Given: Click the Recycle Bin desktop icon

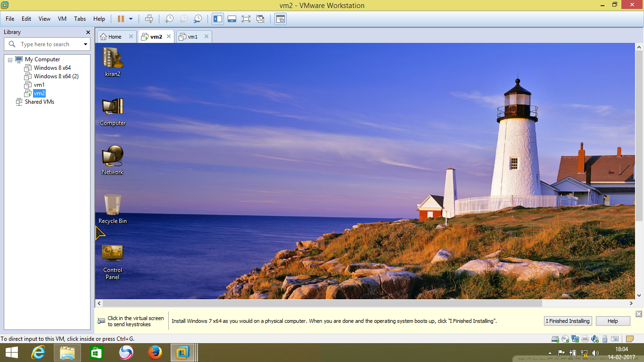Looking at the screenshot, I should click(113, 209).
